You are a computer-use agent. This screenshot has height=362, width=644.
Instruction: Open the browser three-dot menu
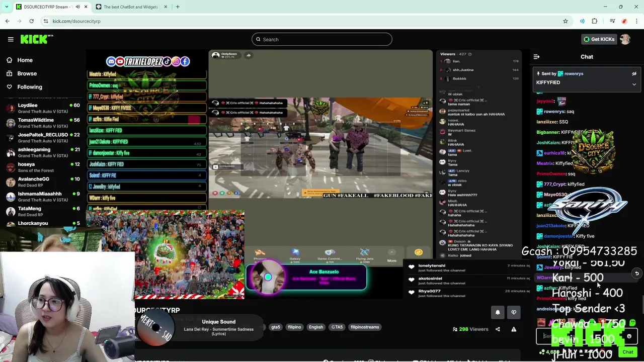637,21
